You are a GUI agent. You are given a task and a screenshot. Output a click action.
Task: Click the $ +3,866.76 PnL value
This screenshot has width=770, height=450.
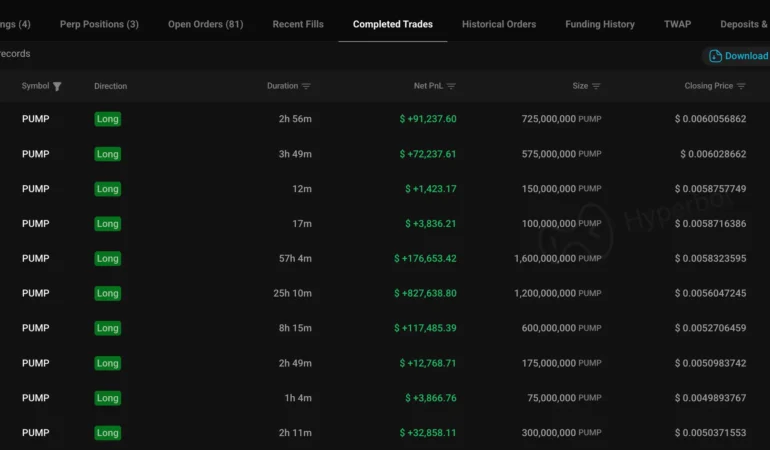431,398
